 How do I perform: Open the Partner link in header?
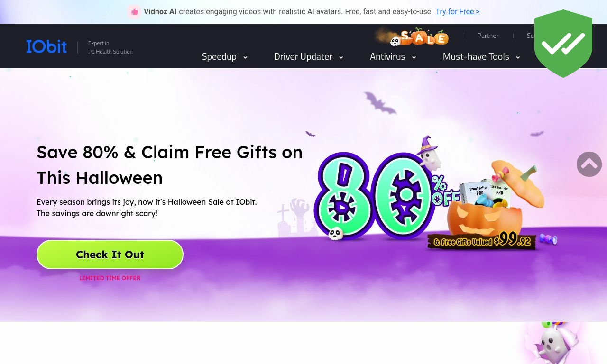(x=488, y=36)
